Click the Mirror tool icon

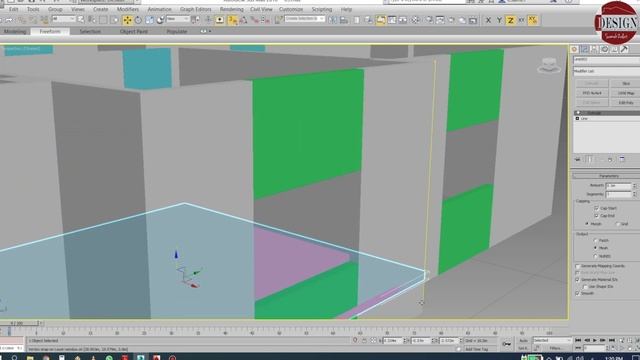click(333, 20)
